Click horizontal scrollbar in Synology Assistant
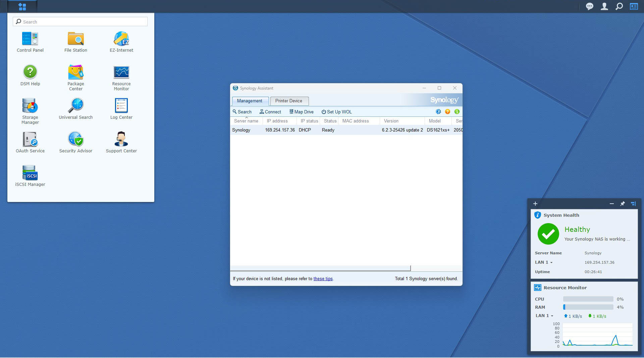This screenshot has height=358, width=644. point(320,268)
